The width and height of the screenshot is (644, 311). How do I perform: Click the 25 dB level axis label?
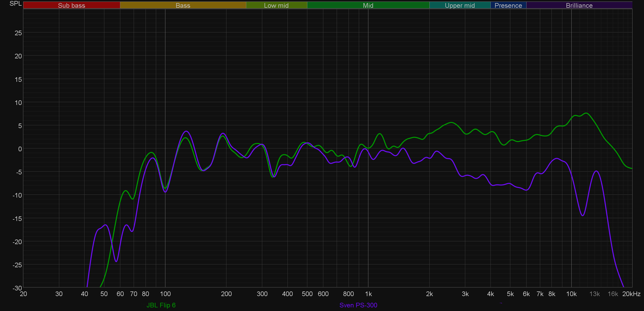[18, 33]
